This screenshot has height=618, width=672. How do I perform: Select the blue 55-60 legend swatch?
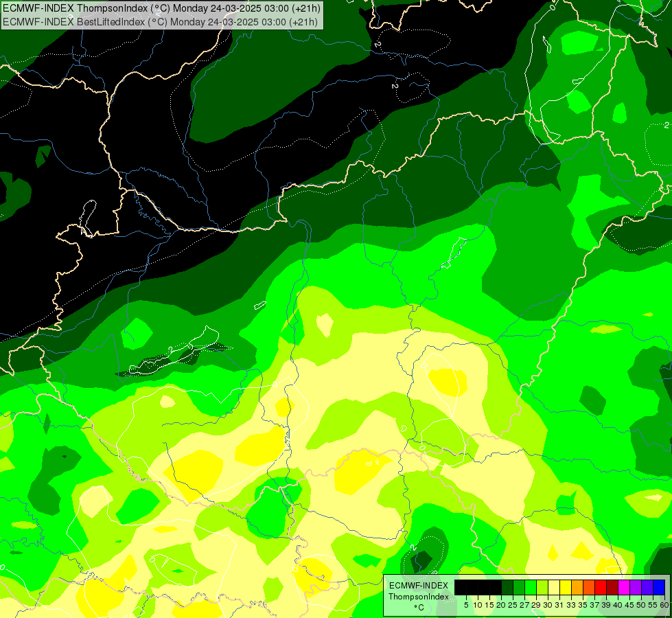659,587
